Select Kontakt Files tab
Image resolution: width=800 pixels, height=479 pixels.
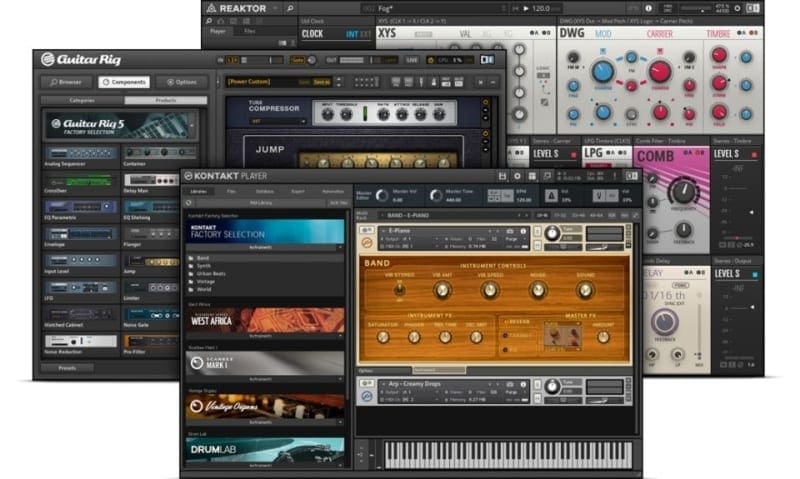[x=231, y=191]
